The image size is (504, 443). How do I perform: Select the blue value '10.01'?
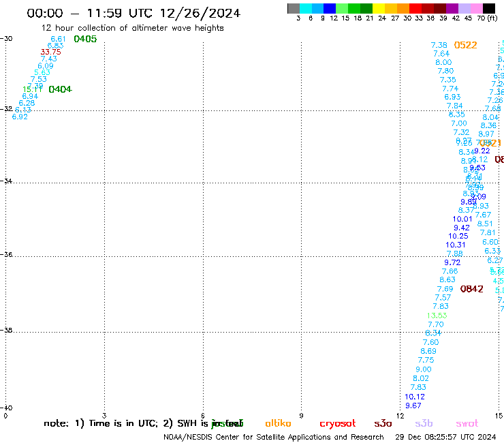[462, 219]
